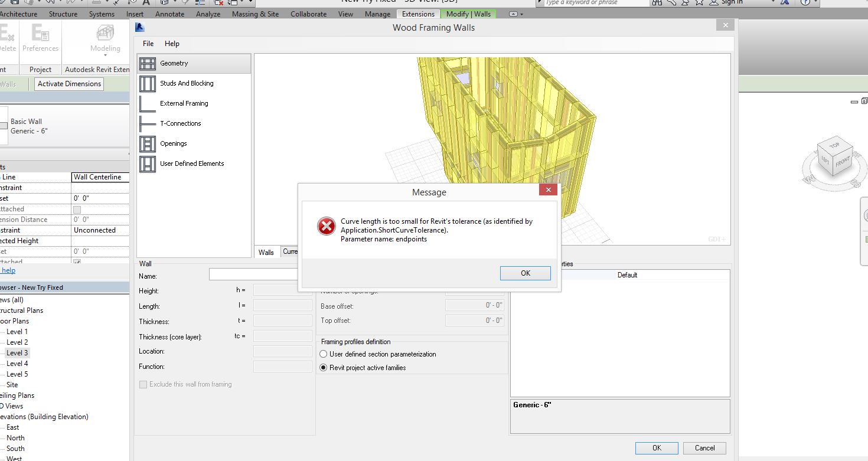The height and width of the screenshot is (461, 868).
Task: Switch to the Annotate ribbon tab
Action: pos(170,14)
